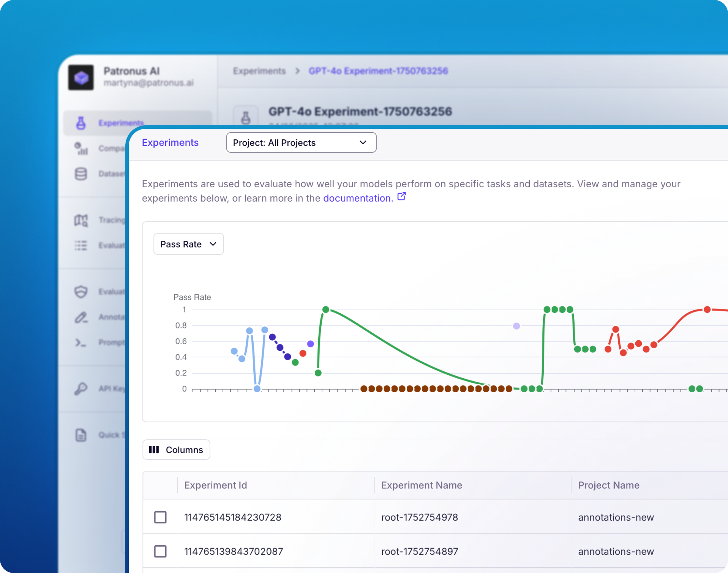This screenshot has width=728, height=573.
Task: Click the Experiments tab in front panel
Action: click(x=170, y=142)
